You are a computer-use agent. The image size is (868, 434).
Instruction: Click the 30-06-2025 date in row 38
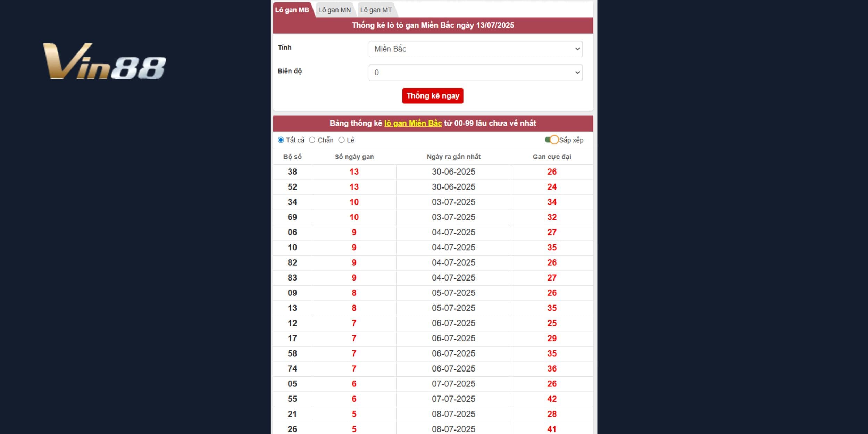point(453,172)
